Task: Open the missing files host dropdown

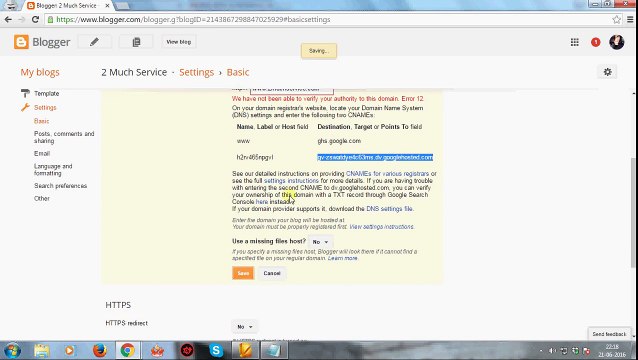Action: click(320, 242)
